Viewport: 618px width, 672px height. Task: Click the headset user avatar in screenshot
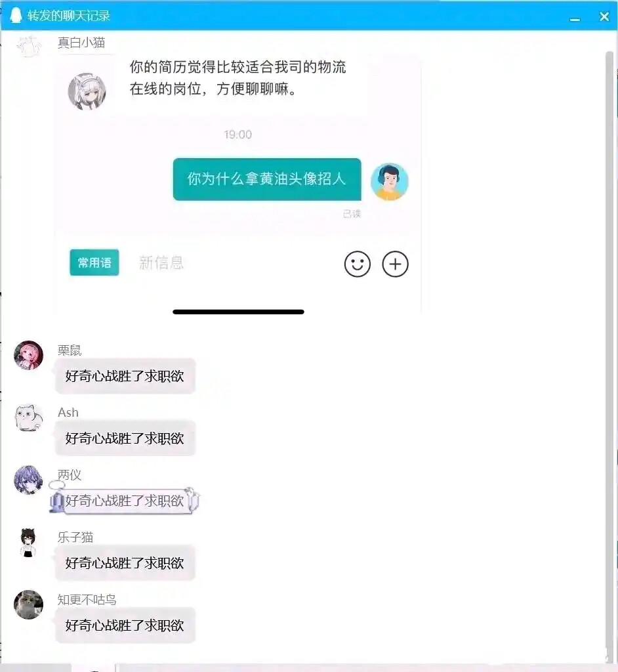[x=389, y=182]
